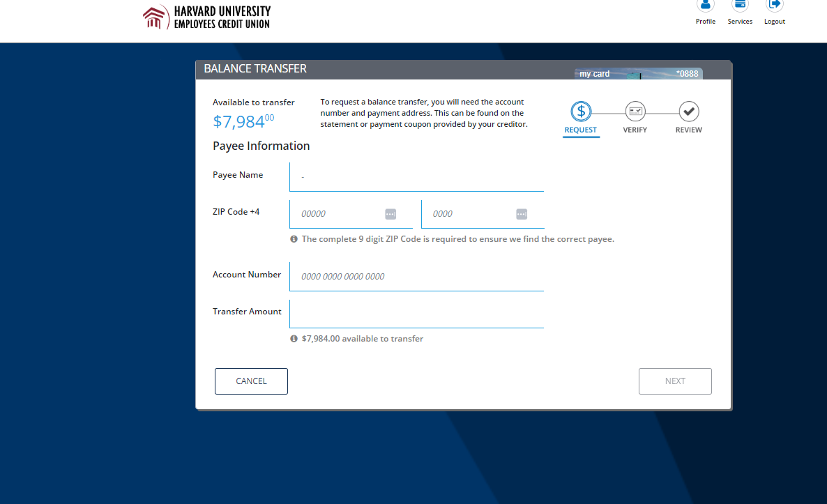The image size is (827, 504).
Task: Click the icon inside the 5-digit ZIP field
Action: click(x=390, y=214)
